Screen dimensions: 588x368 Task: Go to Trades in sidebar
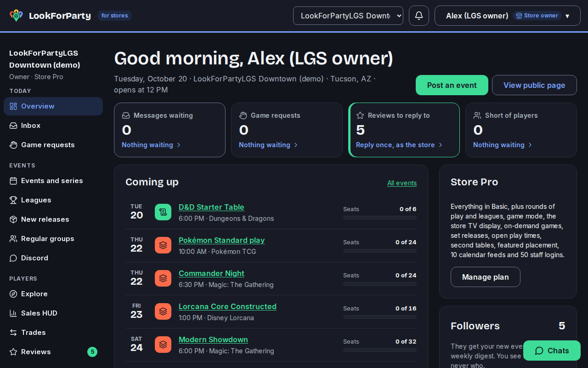[x=53, y=333]
